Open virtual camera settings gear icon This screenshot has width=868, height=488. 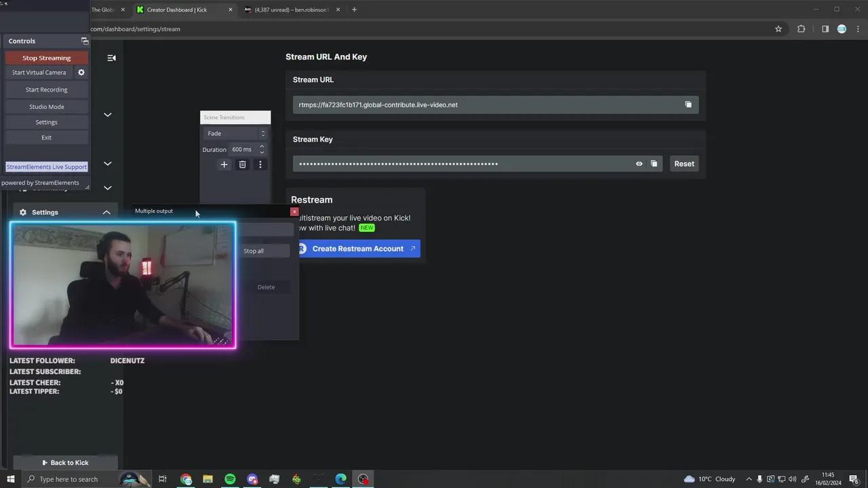(81, 73)
